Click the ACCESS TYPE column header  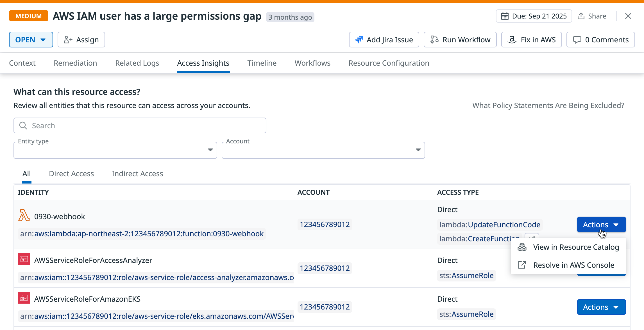(x=458, y=192)
